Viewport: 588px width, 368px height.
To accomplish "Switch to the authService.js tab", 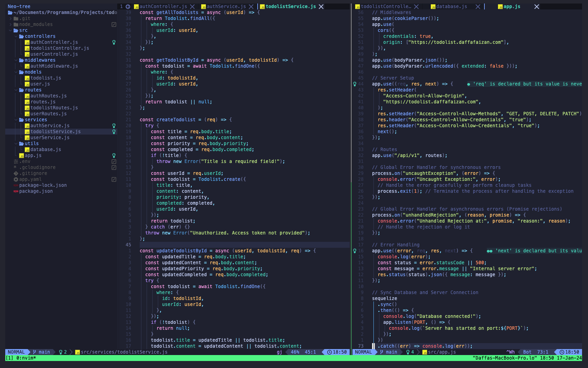I will point(226,6).
